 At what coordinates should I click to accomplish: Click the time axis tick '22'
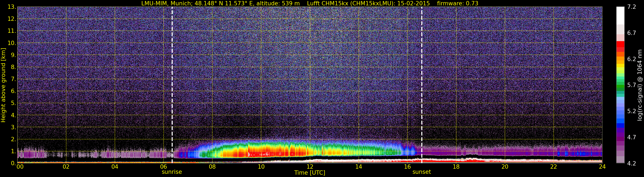[x=554, y=167]
